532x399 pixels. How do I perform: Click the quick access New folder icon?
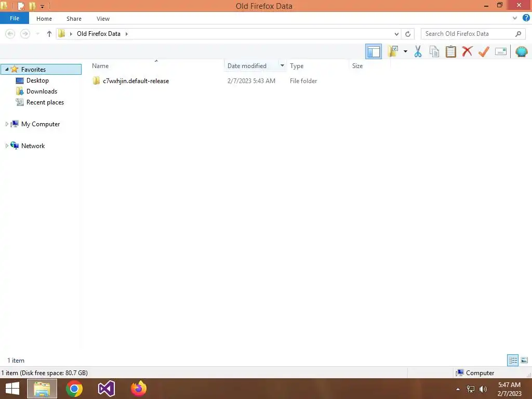point(32,6)
